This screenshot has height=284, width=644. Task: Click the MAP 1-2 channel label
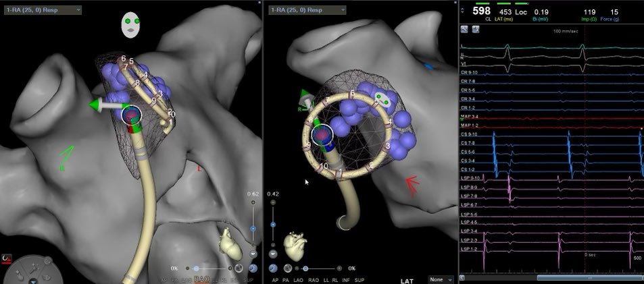(x=470, y=126)
